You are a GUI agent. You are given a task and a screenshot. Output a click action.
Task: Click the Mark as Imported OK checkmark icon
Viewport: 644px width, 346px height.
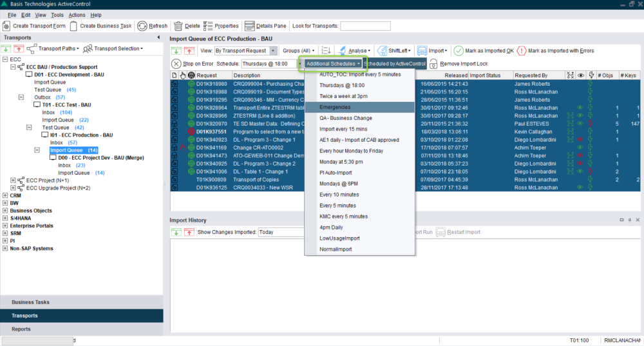tap(459, 50)
